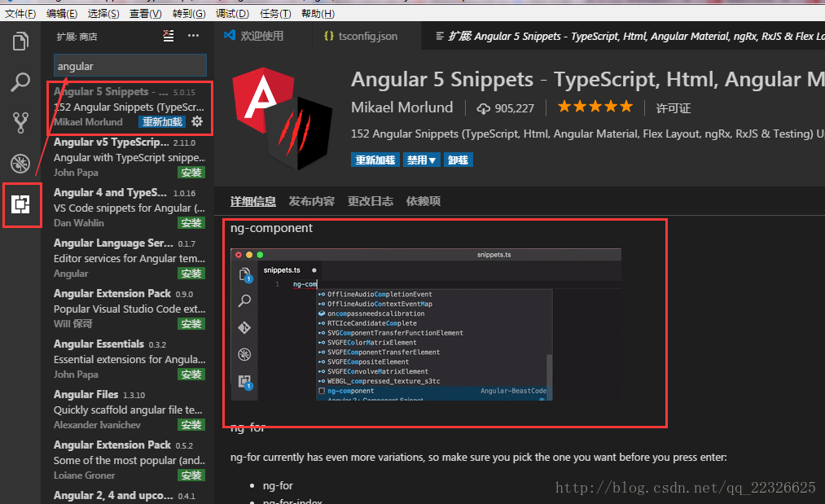Viewport: 825px width, 504px height.
Task: Click 重新加载 button in extension header
Action: tap(375, 160)
